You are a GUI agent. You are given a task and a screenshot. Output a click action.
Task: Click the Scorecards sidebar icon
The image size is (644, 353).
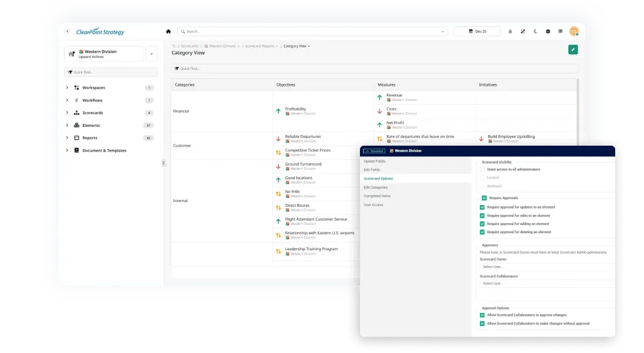(76, 113)
